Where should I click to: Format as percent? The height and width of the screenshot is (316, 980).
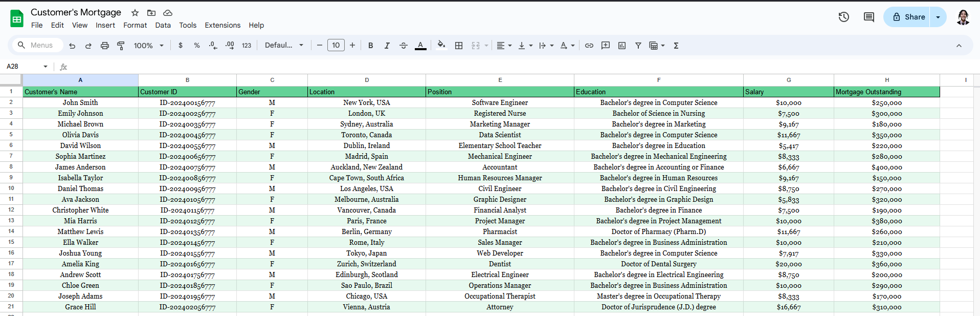tap(197, 46)
